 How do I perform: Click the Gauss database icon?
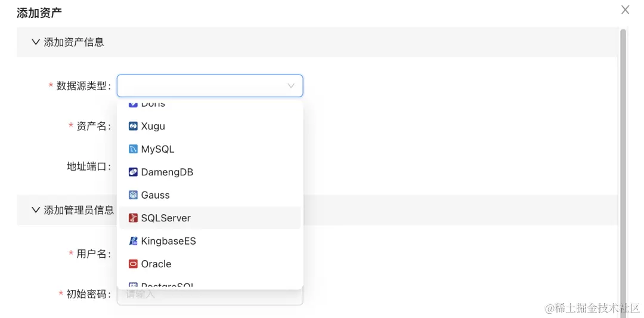(134, 195)
